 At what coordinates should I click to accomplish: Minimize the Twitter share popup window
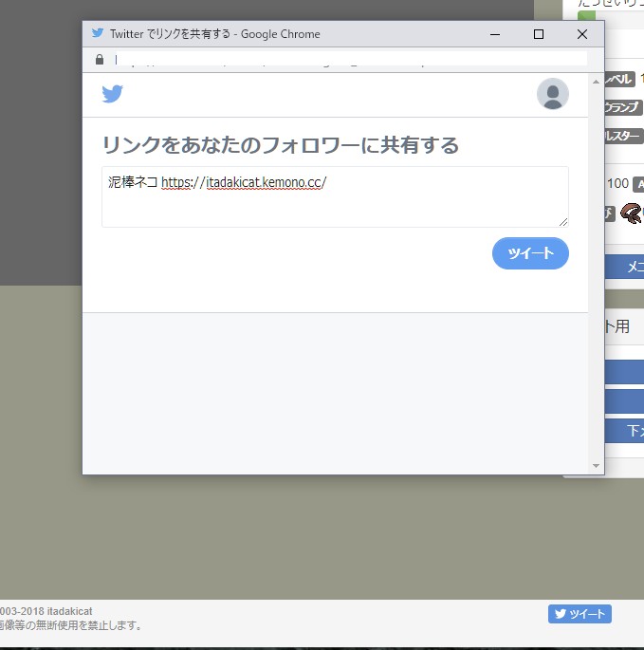(x=495, y=34)
